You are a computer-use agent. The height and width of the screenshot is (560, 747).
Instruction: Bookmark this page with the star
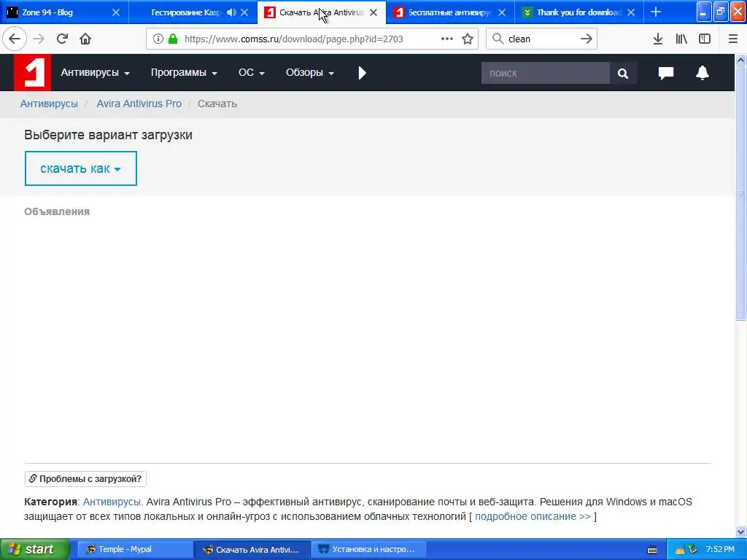click(x=468, y=39)
